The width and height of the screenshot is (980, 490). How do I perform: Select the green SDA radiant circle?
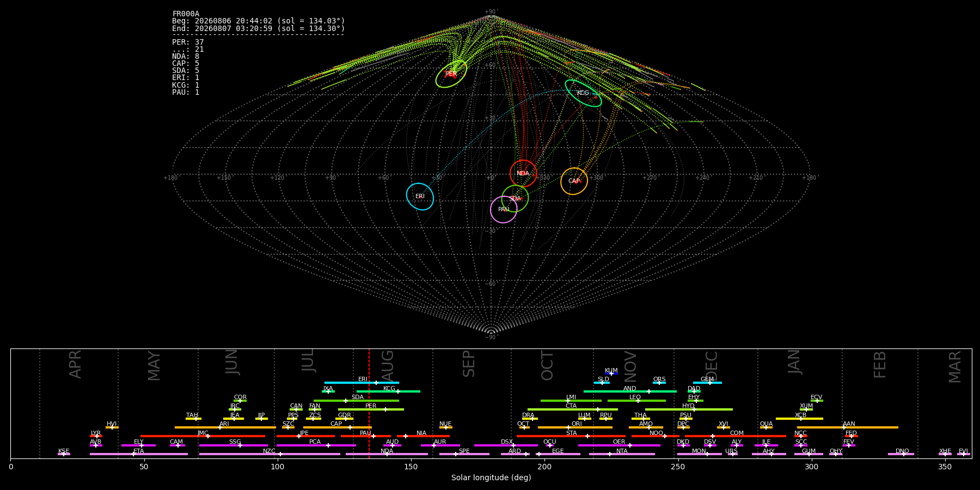tap(515, 199)
